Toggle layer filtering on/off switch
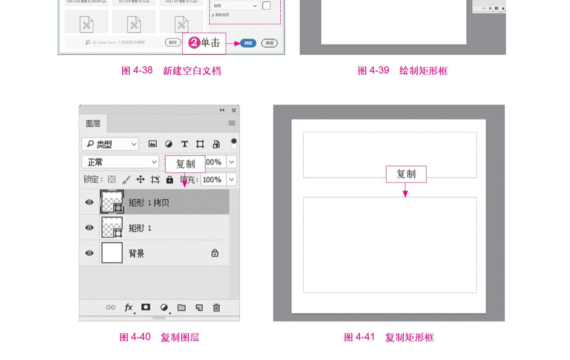 pyautogui.click(x=234, y=144)
